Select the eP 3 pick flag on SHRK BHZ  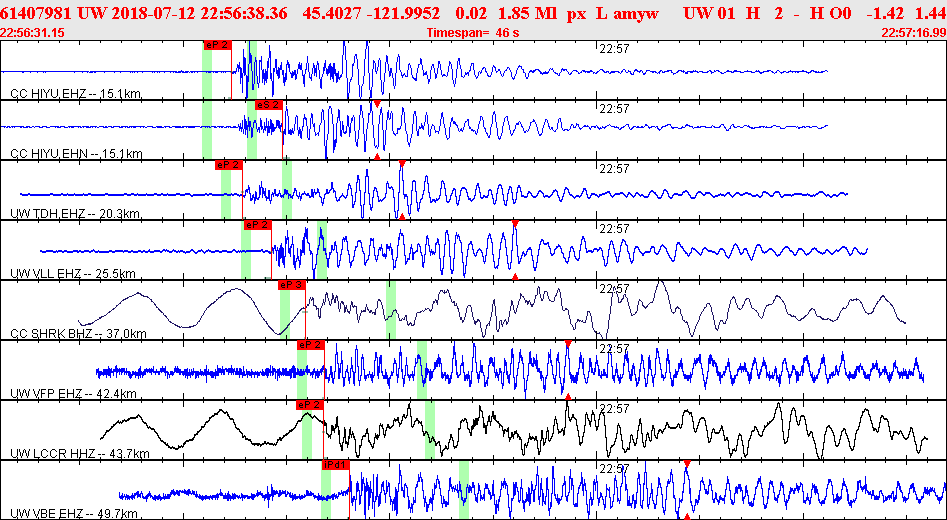(292, 286)
